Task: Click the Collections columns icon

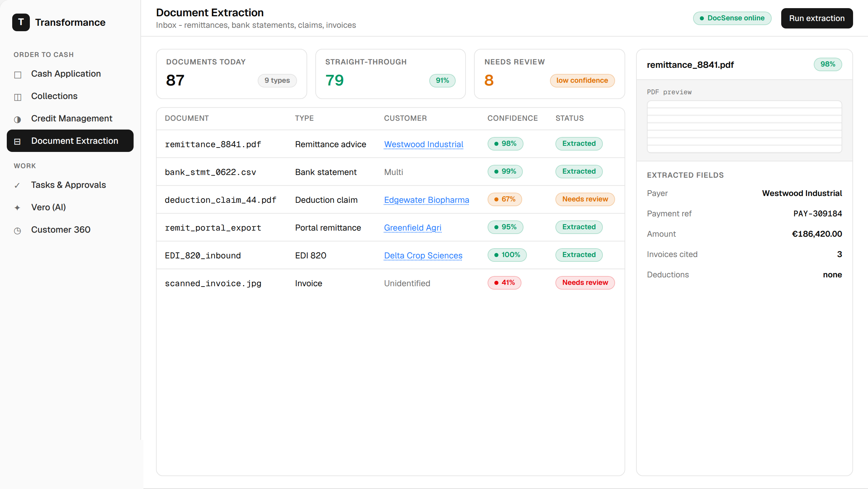Action: point(18,97)
